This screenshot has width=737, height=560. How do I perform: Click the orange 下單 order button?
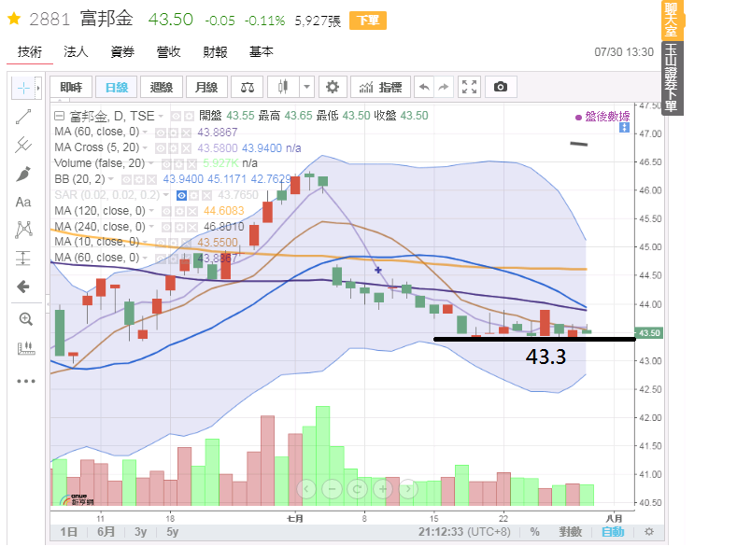(367, 21)
